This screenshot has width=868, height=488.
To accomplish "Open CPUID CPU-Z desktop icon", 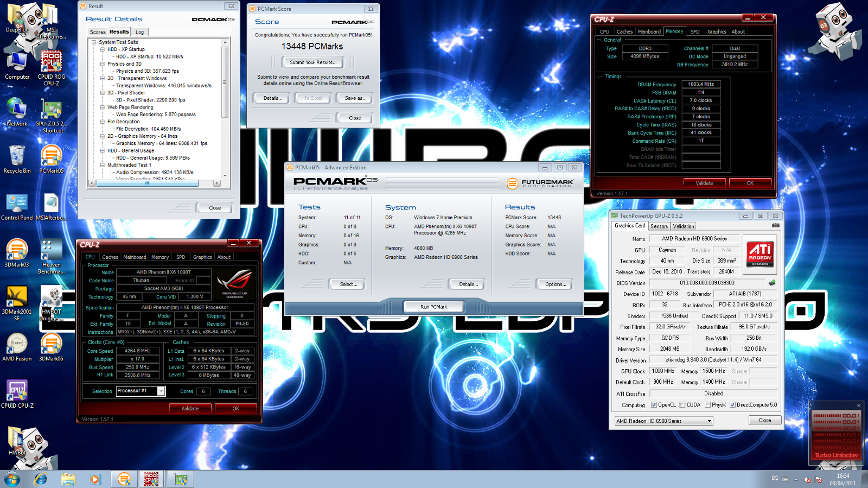I will coord(17,394).
